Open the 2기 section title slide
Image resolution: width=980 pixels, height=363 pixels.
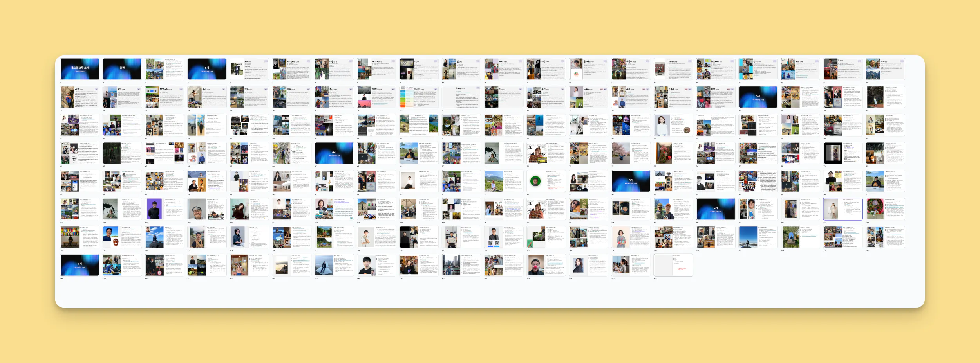point(716,209)
